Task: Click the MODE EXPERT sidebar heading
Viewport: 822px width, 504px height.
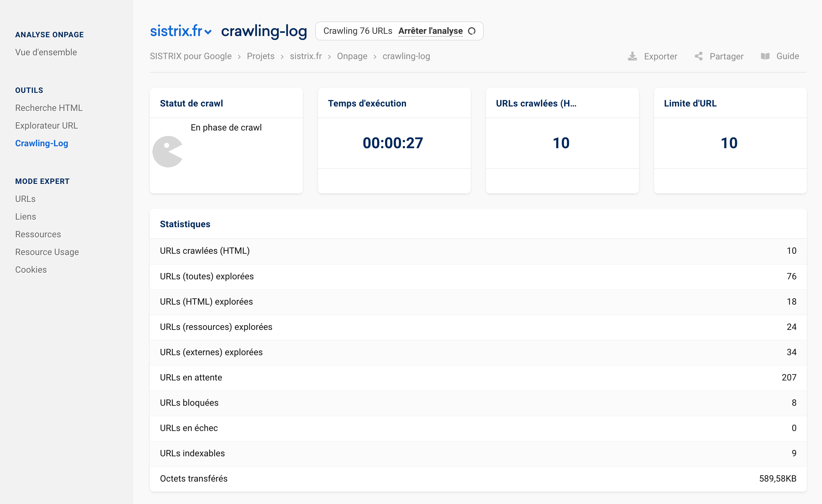Action: (x=42, y=181)
